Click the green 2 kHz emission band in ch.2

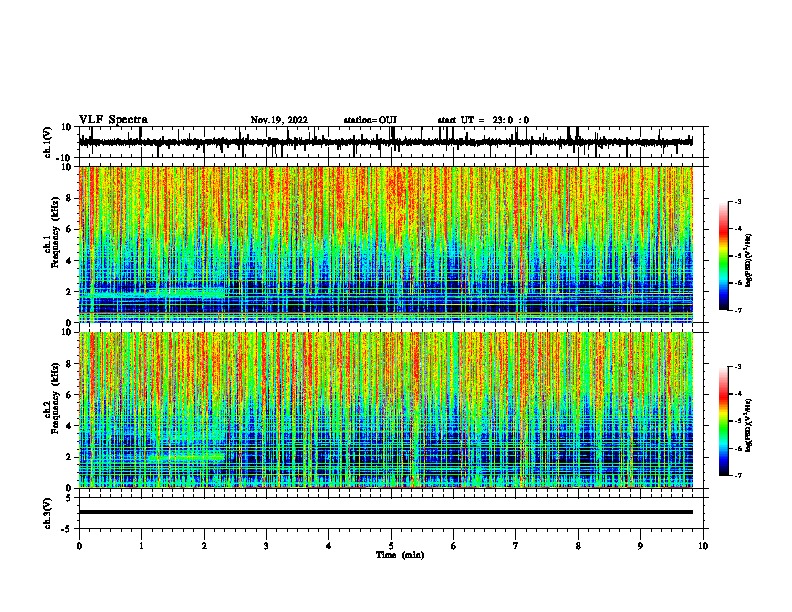tap(186, 457)
